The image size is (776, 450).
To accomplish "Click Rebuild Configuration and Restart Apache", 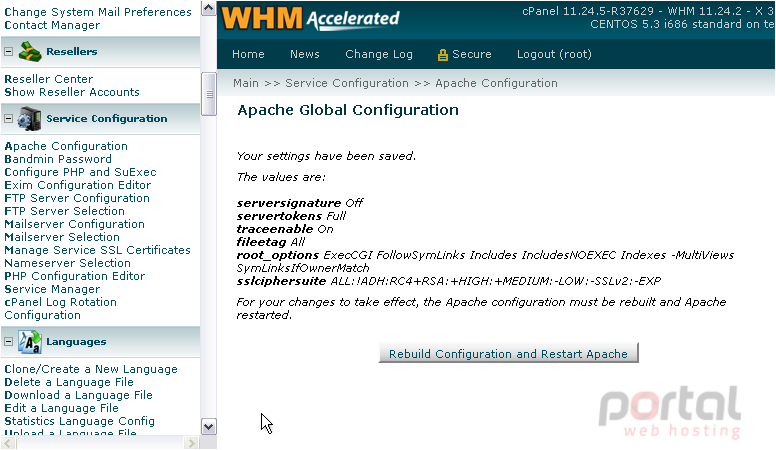I will coord(508,353).
